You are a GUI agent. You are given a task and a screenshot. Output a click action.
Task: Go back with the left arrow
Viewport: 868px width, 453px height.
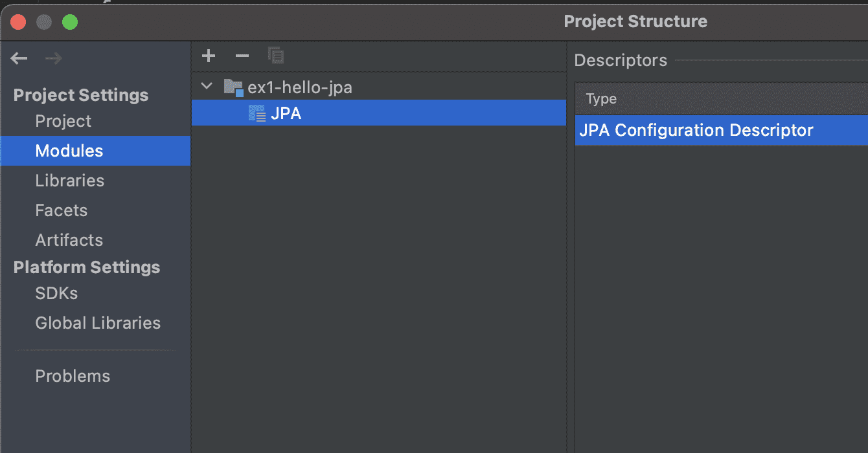click(19, 58)
